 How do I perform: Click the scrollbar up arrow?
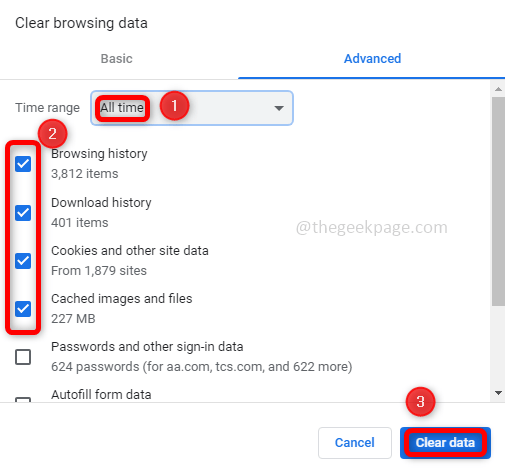tap(498, 89)
